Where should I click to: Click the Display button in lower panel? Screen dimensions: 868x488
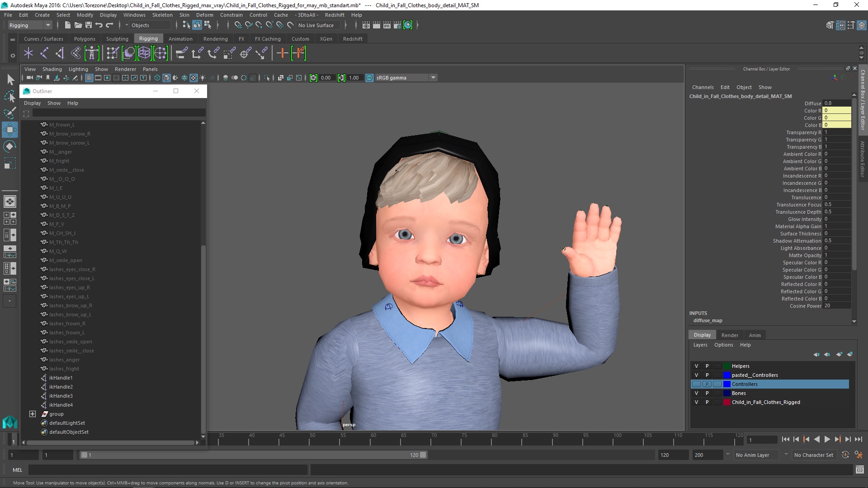tap(702, 334)
